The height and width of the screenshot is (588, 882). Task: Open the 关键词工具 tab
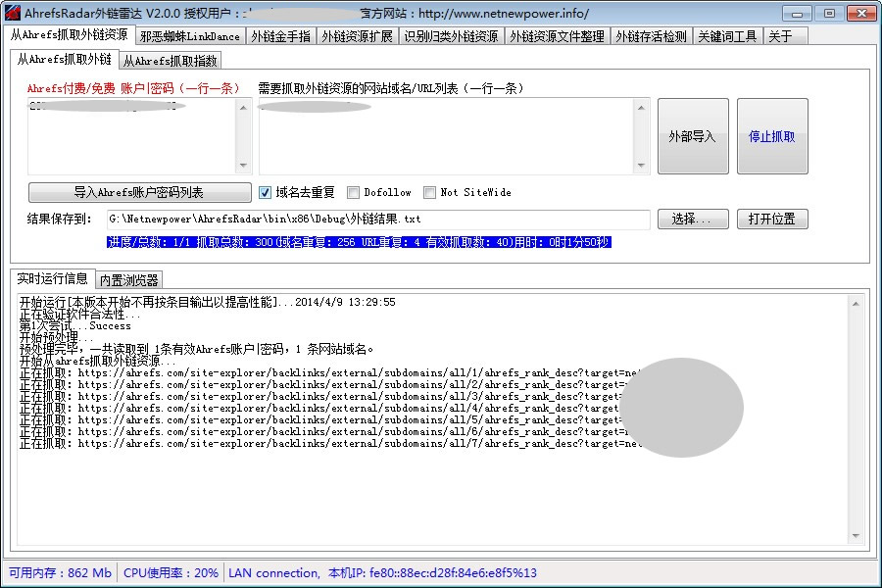pos(727,36)
